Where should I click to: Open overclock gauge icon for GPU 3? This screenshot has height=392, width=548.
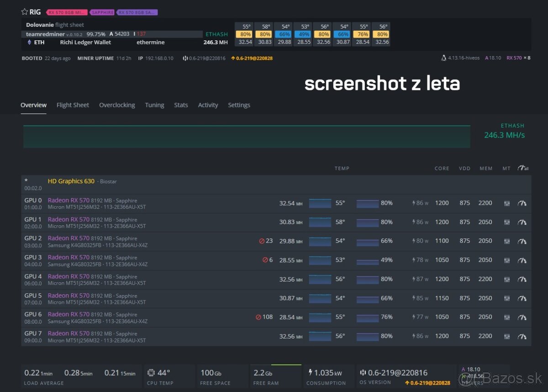pos(522,260)
